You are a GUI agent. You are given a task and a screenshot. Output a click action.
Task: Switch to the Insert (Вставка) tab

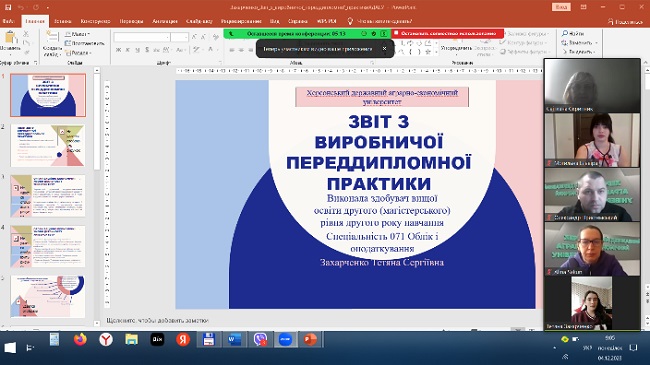point(63,21)
